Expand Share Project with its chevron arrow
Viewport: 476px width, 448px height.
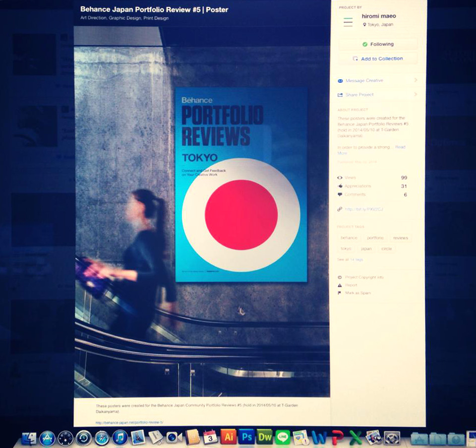point(416,94)
